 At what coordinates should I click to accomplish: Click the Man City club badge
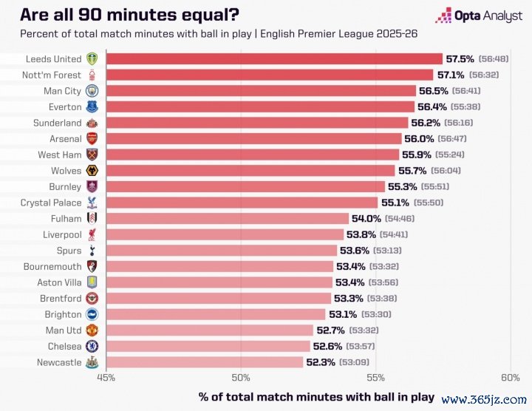click(92, 91)
